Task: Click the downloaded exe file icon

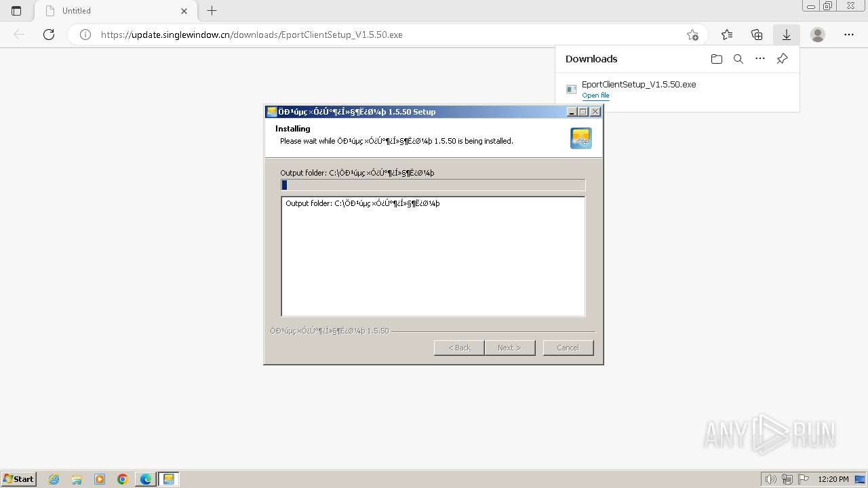Action: coord(572,89)
